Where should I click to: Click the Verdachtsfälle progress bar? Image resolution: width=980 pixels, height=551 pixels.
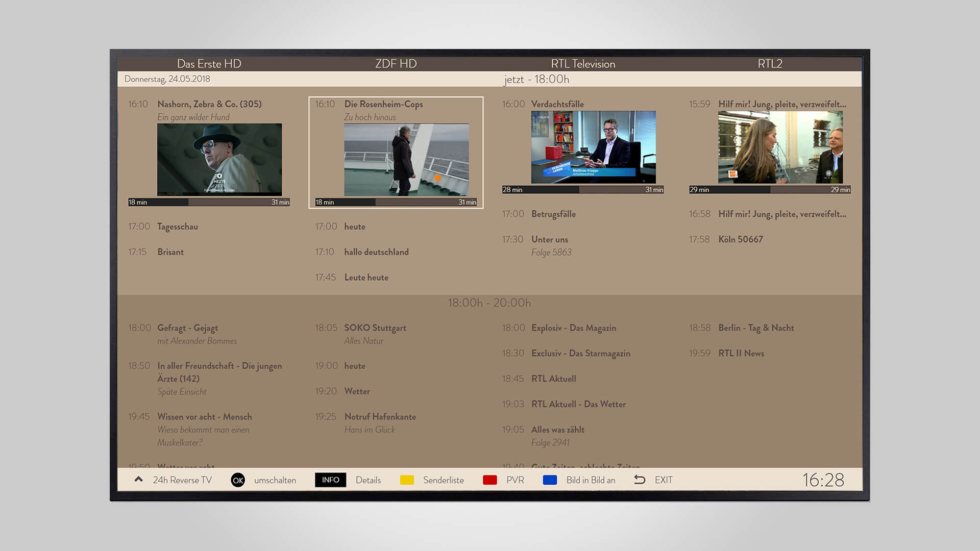tap(582, 189)
